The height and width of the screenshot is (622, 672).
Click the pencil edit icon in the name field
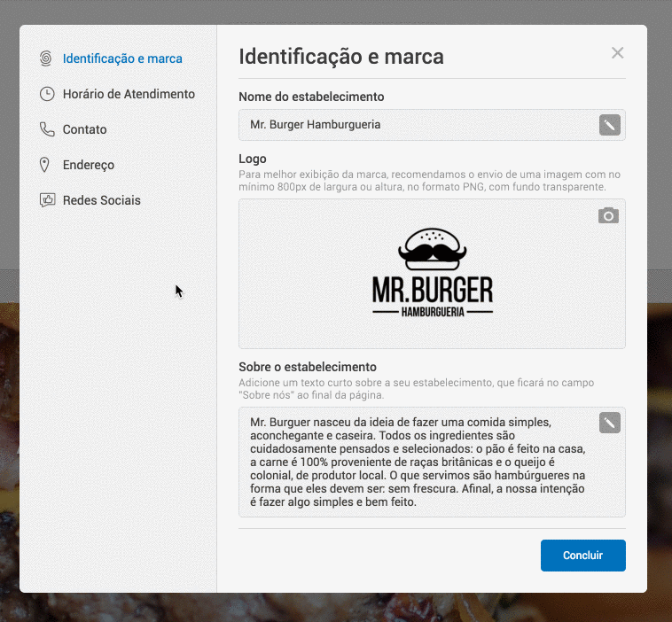[x=609, y=125]
